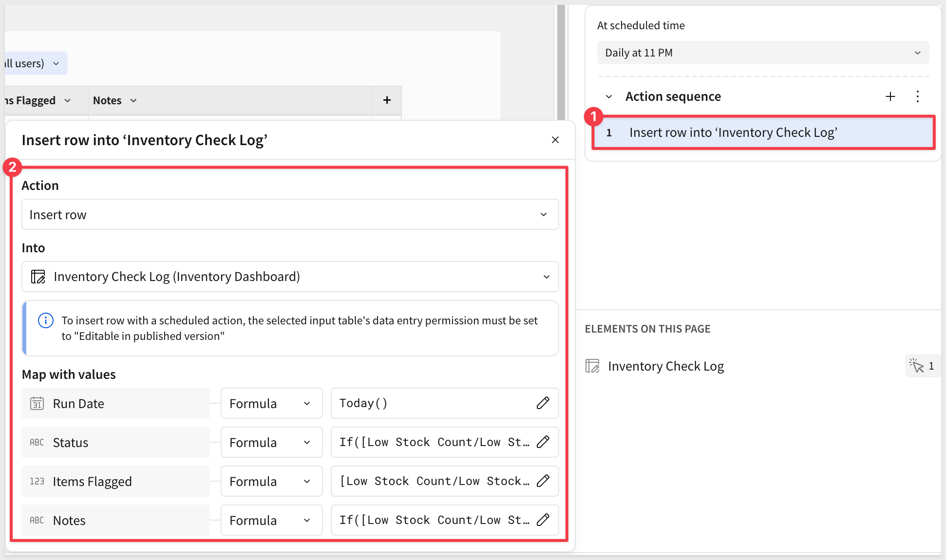Viewport: 946px width, 560px height.
Task: Open action sequence more options menu
Action: [x=917, y=96]
